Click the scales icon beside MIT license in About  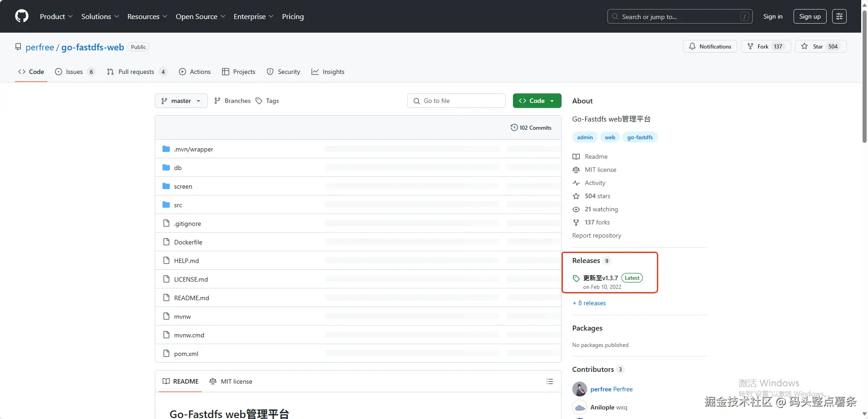[x=576, y=170]
